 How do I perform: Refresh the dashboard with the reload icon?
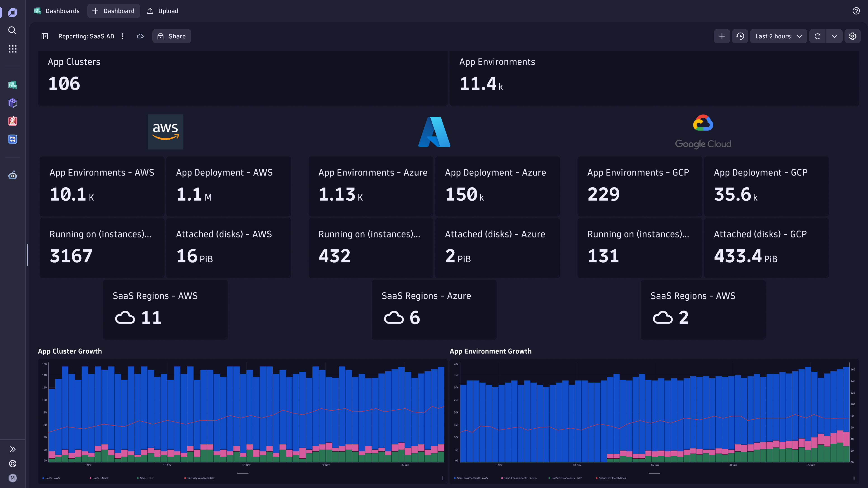pos(817,36)
